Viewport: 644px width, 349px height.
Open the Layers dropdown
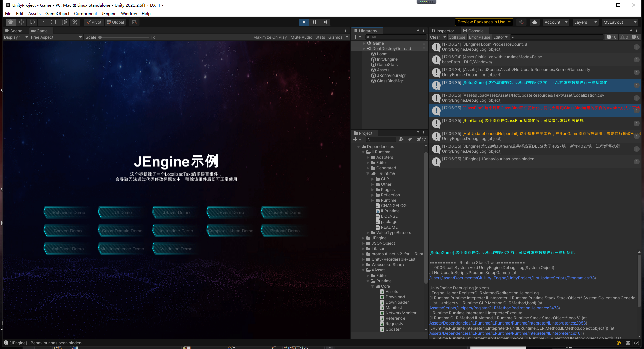[x=585, y=22]
